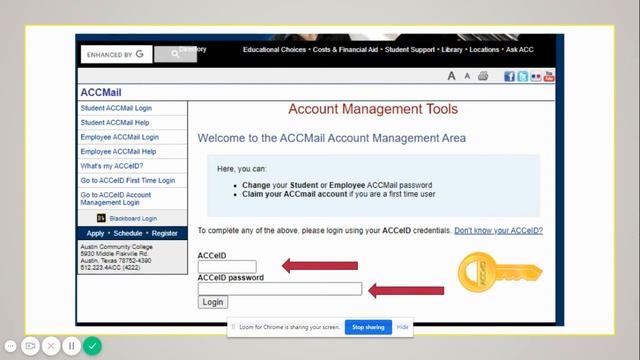This screenshot has height=360, width=640.
Task: Click Schedule in the blue bar
Action: pos(128,233)
